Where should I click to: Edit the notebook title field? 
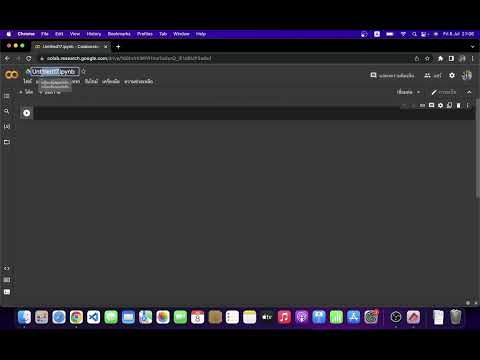pos(55,72)
